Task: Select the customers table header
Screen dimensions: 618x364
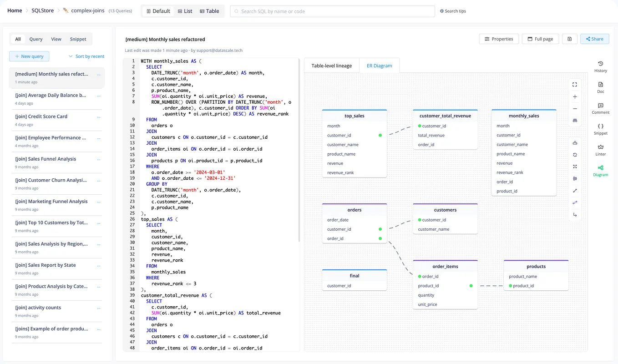Action: pos(445,210)
